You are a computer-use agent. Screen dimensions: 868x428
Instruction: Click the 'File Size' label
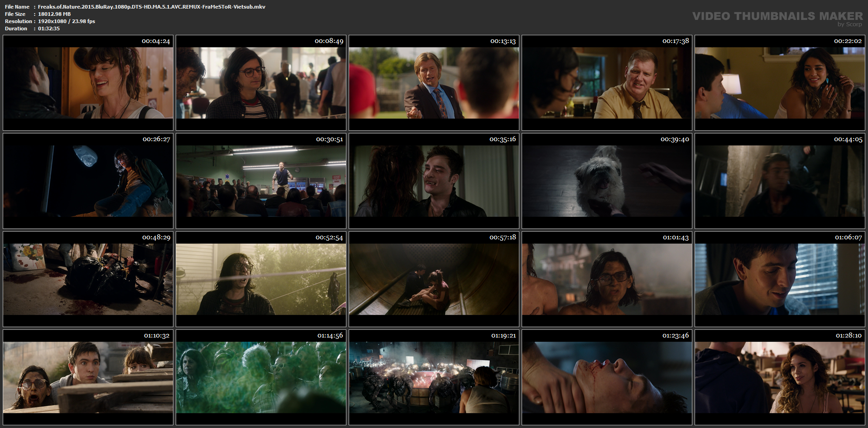pyautogui.click(x=15, y=14)
